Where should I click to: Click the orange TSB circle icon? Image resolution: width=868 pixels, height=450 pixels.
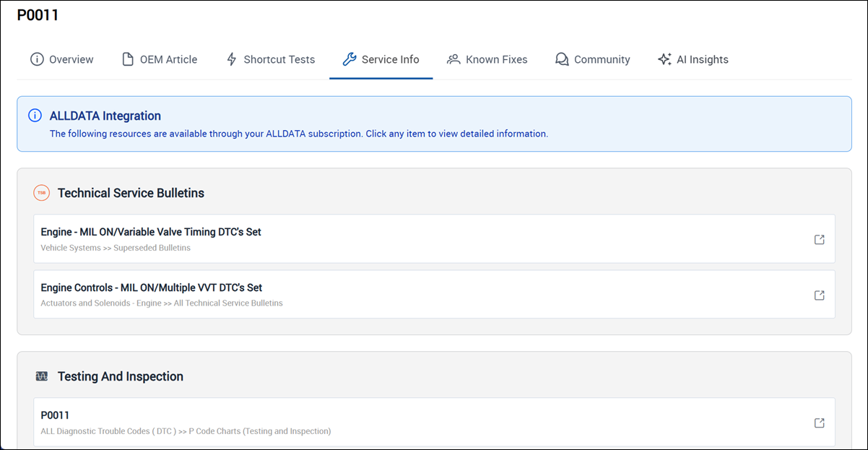41,193
